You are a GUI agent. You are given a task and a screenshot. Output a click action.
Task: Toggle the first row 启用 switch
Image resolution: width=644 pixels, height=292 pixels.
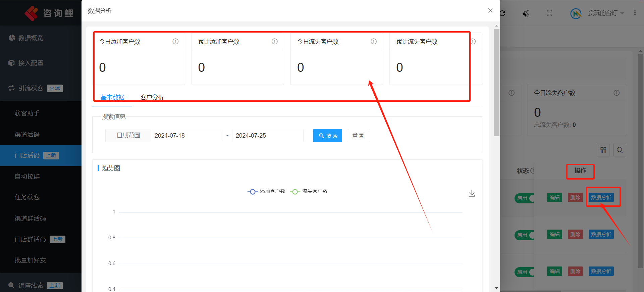[x=524, y=198]
